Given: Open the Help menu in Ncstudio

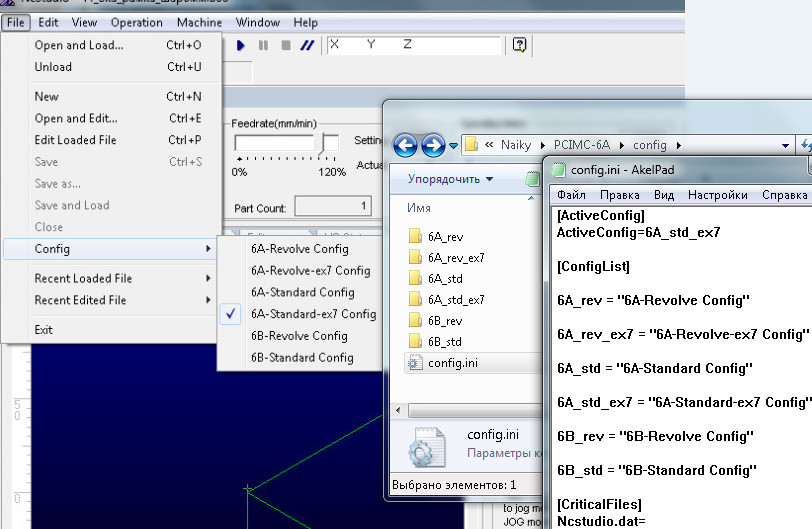Looking at the screenshot, I should 306,23.
